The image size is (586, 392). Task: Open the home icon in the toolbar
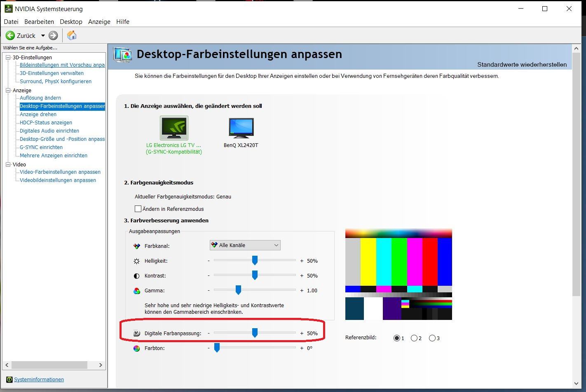point(72,35)
